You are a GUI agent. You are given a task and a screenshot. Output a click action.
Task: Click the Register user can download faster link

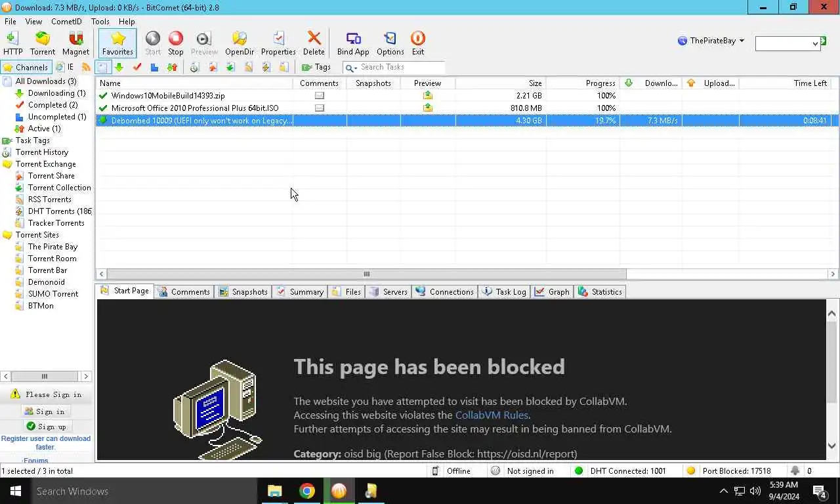(46, 443)
